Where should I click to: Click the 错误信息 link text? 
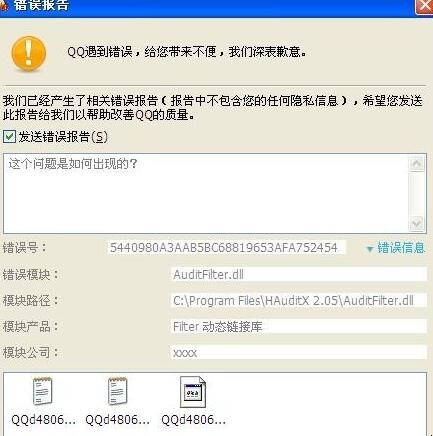(401, 248)
